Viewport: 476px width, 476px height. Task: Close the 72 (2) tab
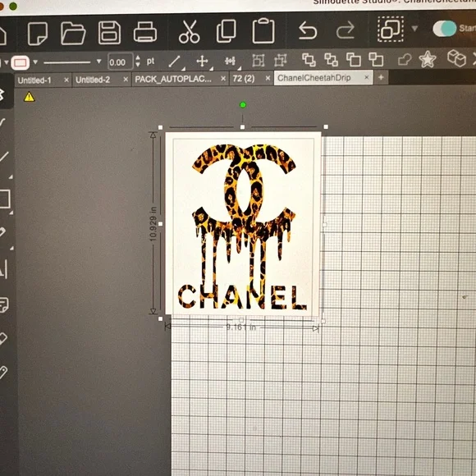coord(268,78)
